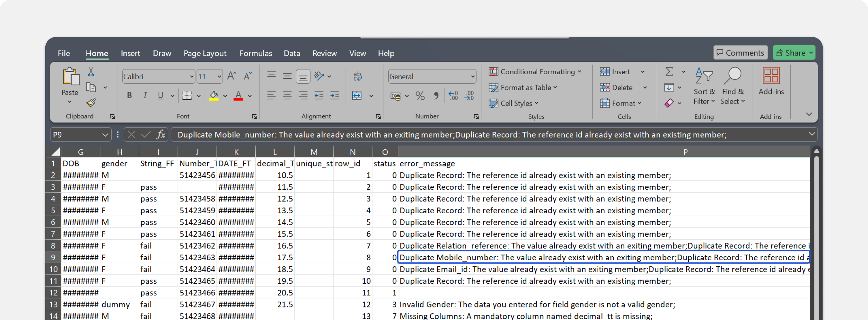
Task: Click the Comments button
Action: click(x=740, y=53)
